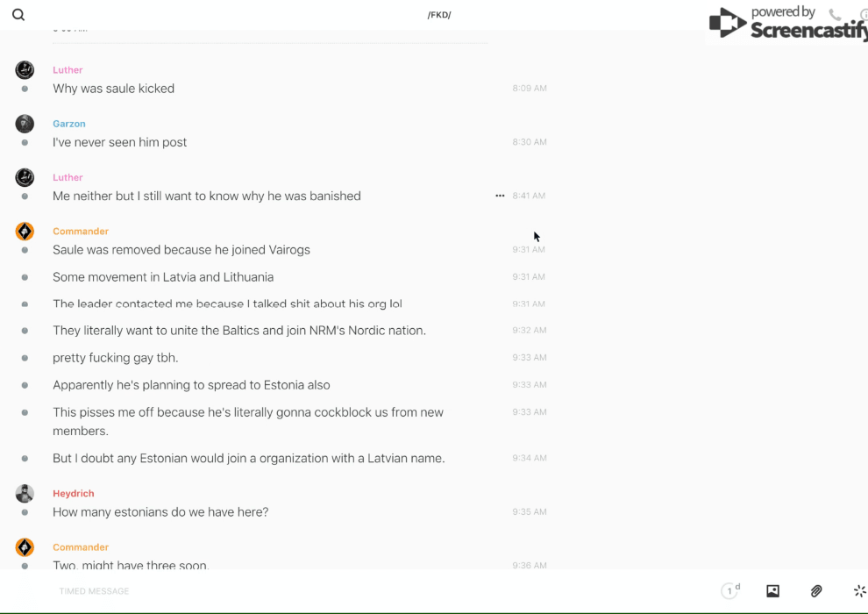The height and width of the screenshot is (614, 868).
Task: Click the Heydrich username label
Action: click(73, 494)
